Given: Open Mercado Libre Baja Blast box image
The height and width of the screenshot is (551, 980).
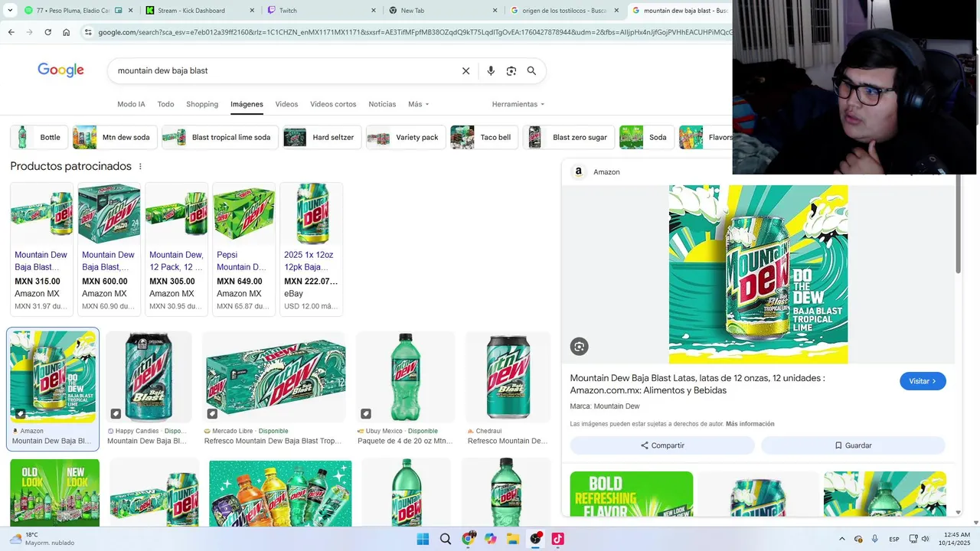Looking at the screenshot, I should tap(276, 377).
